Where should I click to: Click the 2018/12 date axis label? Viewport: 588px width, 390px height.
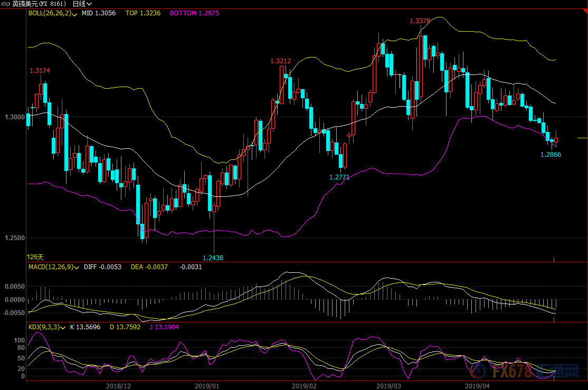[x=119, y=386]
